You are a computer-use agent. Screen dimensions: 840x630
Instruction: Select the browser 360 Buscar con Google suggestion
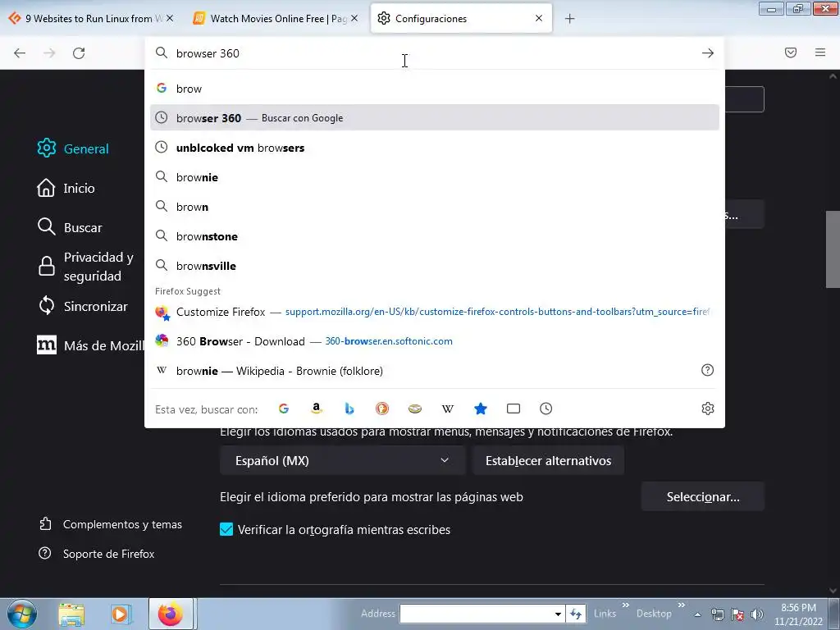(x=435, y=118)
